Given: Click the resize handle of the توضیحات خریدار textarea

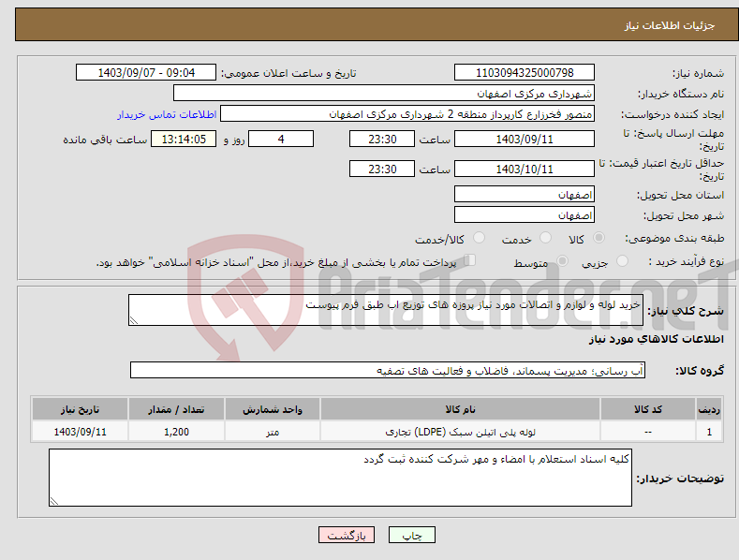Looking at the screenshot, I should pos(54,501).
